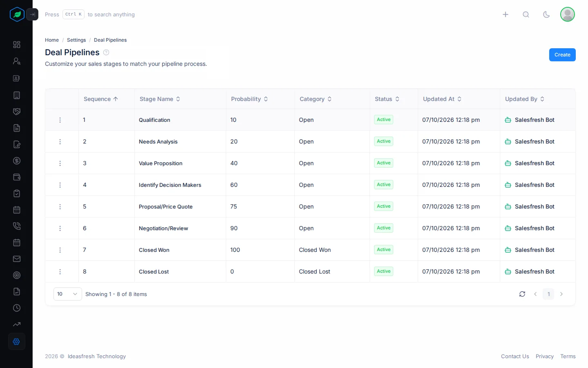Click the plus quick-add icon in header
Viewport: 588px width, 368px height.
(506, 14)
